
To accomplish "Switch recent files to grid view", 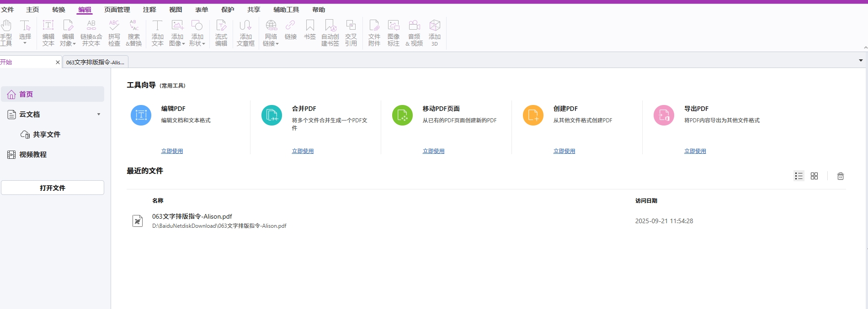I will tap(814, 176).
